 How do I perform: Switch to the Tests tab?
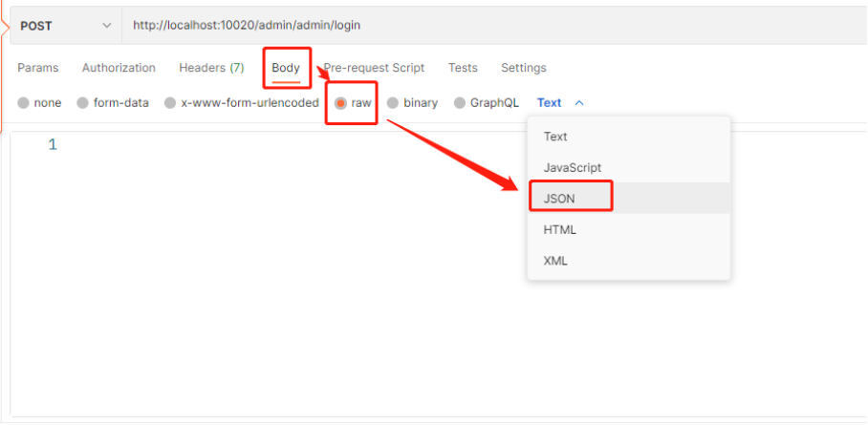(463, 68)
